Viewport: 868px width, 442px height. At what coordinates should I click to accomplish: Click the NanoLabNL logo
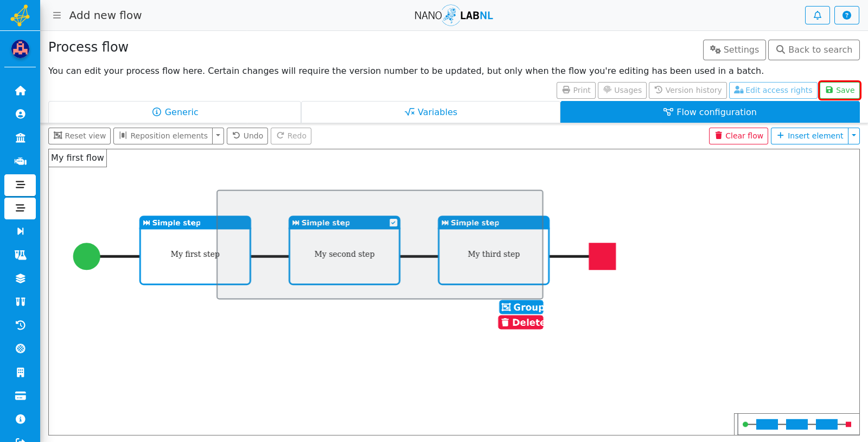click(x=454, y=15)
